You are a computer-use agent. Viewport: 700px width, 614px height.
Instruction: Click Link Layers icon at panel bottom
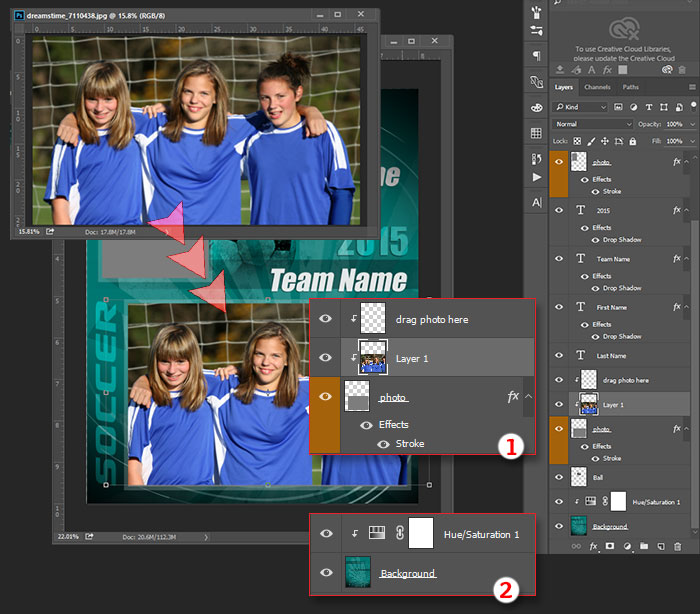pyautogui.click(x=576, y=546)
